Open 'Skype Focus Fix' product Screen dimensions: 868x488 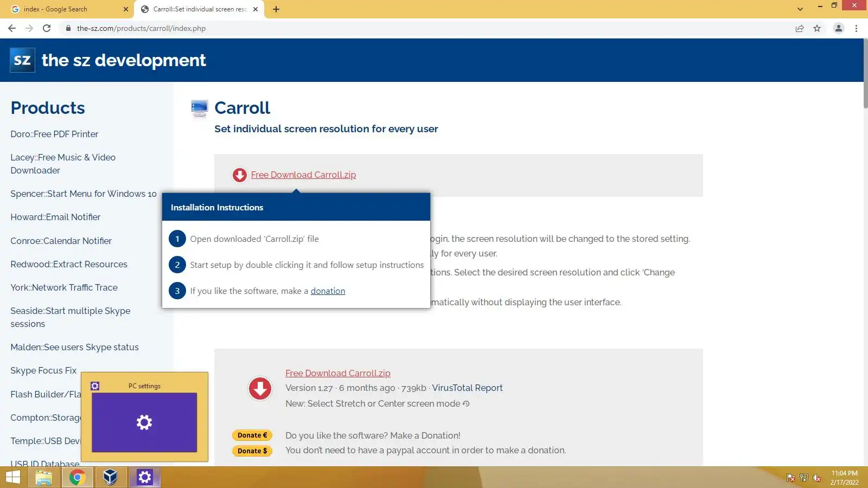43,371
